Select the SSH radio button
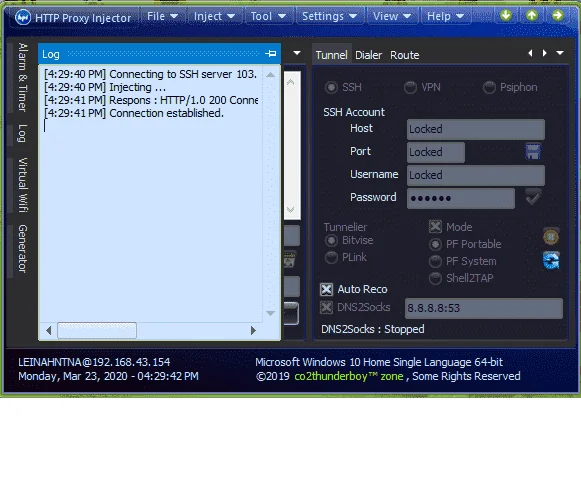This screenshot has width=581, height=485. point(331,87)
